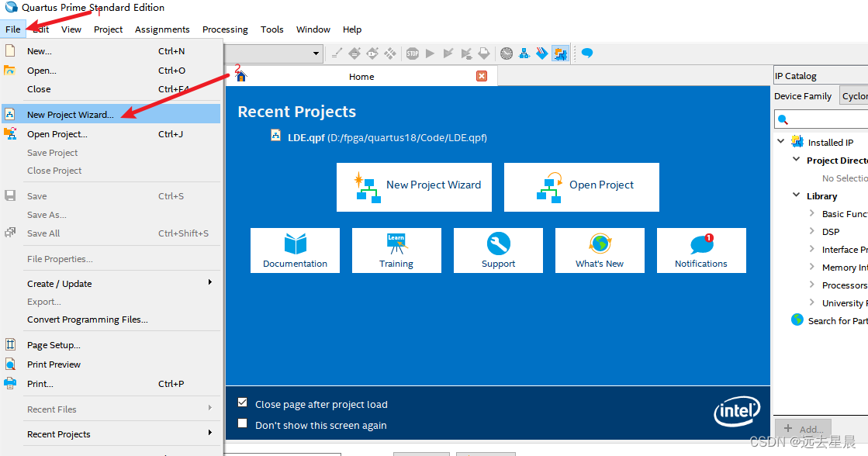
Task: Open the Assignments menu
Action: (162, 29)
